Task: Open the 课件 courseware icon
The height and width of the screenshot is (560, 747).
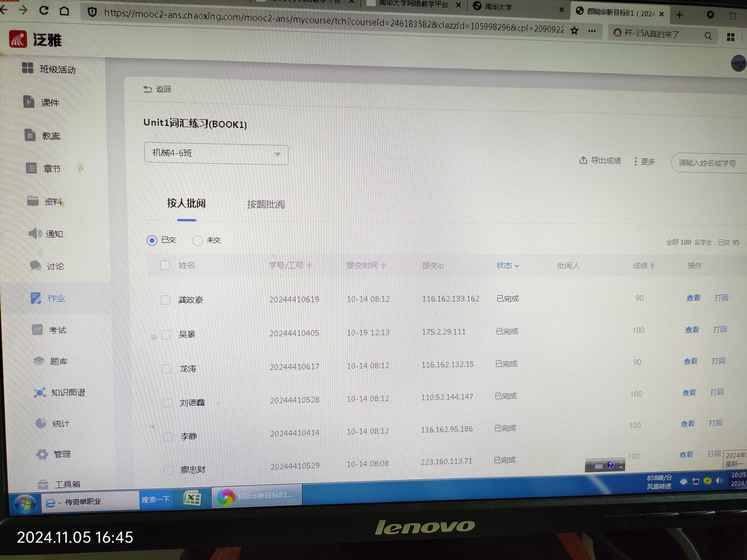Action: (x=29, y=102)
